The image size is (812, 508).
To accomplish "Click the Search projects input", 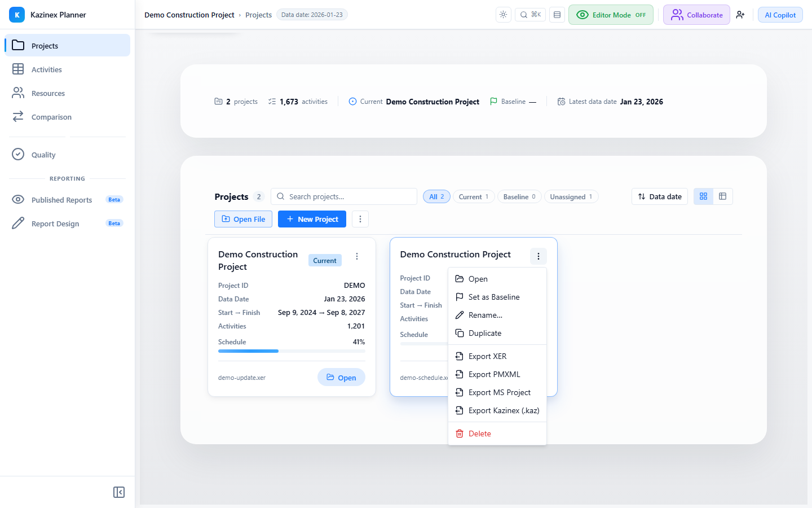I will click(344, 196).
